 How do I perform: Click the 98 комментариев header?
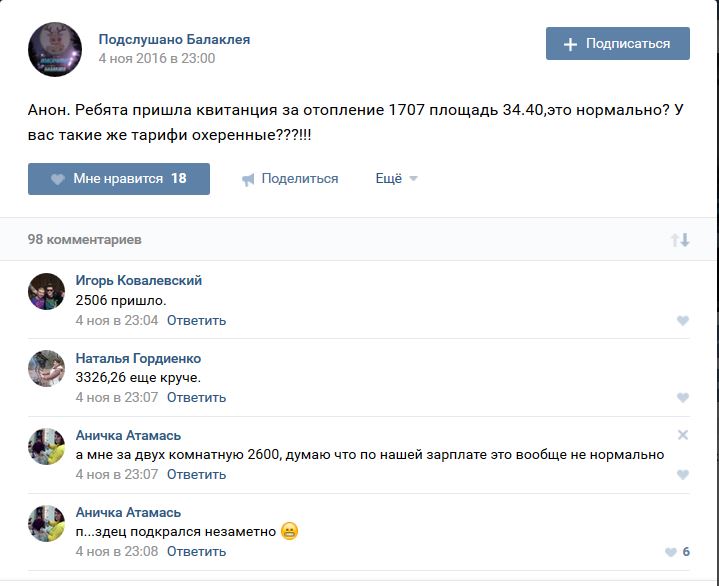tap(85, 240)
